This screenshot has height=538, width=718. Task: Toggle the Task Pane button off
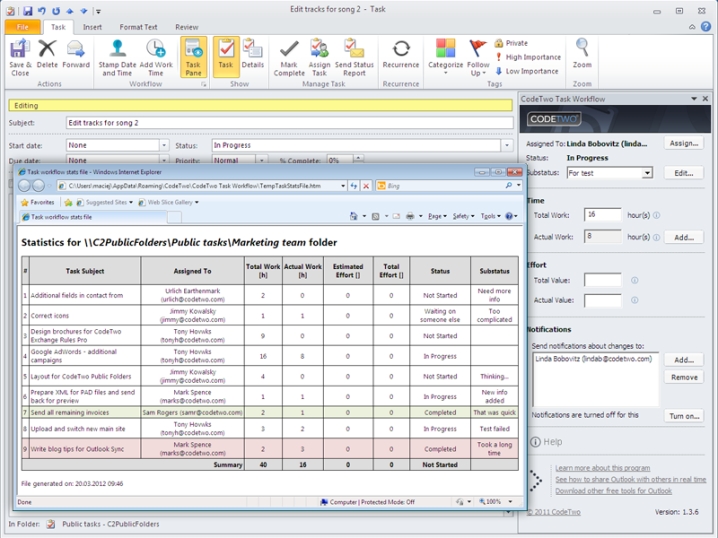(193, 57)
